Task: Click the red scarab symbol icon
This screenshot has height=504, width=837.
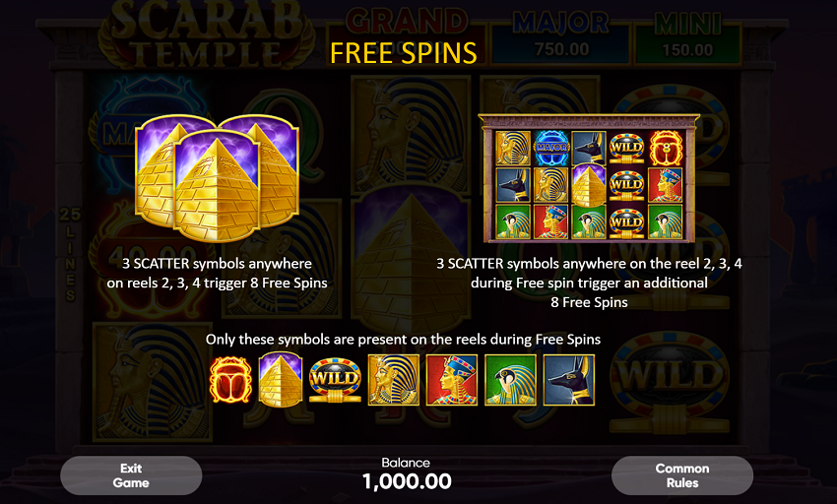Action: tap(230, 380)
